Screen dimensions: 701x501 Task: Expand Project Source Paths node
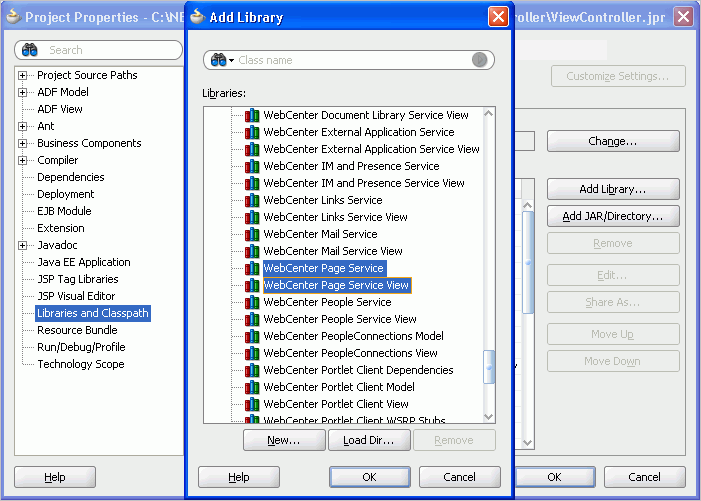tap(22, 76)
